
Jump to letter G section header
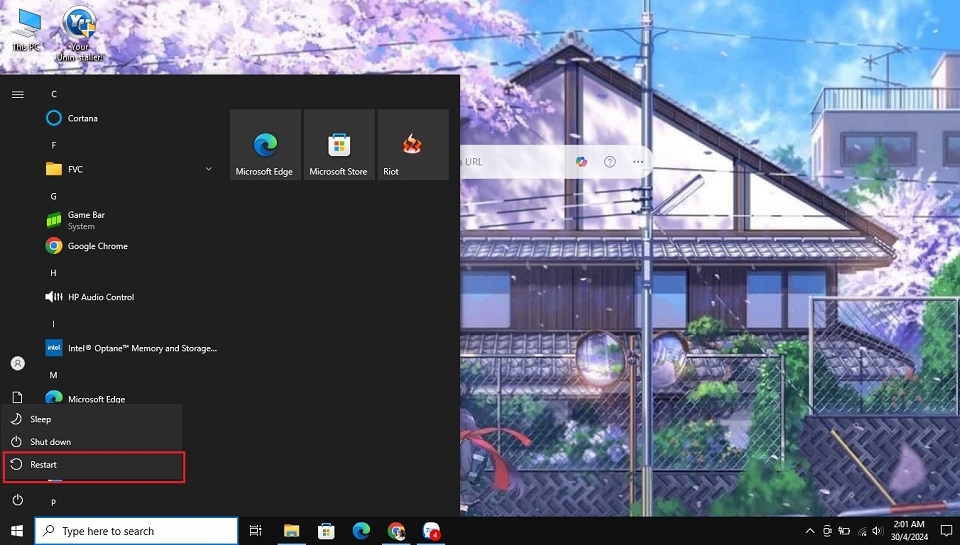tap(54, 196)
